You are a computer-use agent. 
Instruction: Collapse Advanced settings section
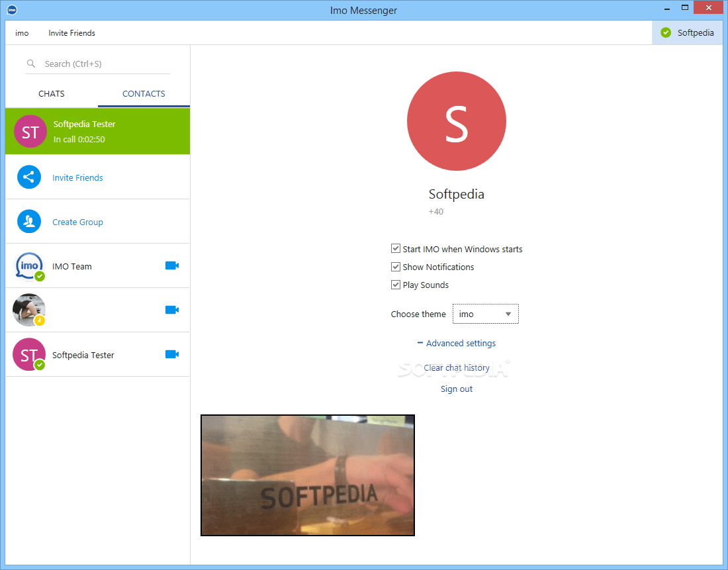coord(457,344)
